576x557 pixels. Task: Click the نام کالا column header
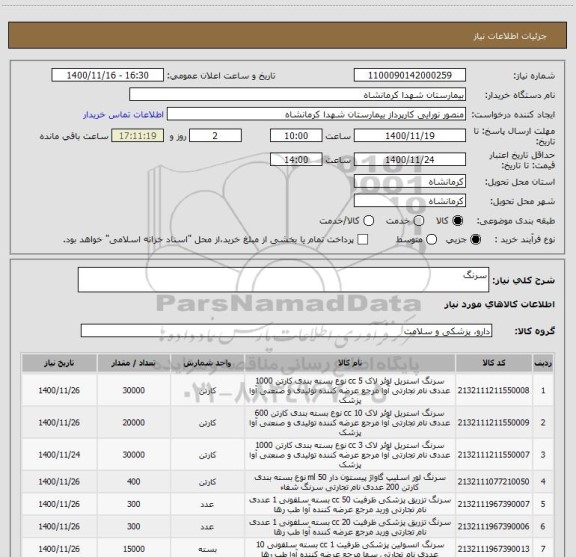click(350, 363)
